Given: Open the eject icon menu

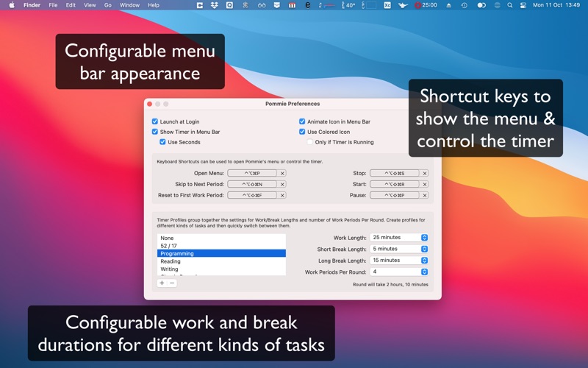Looking at the screenshot, I should click(448, 5).
